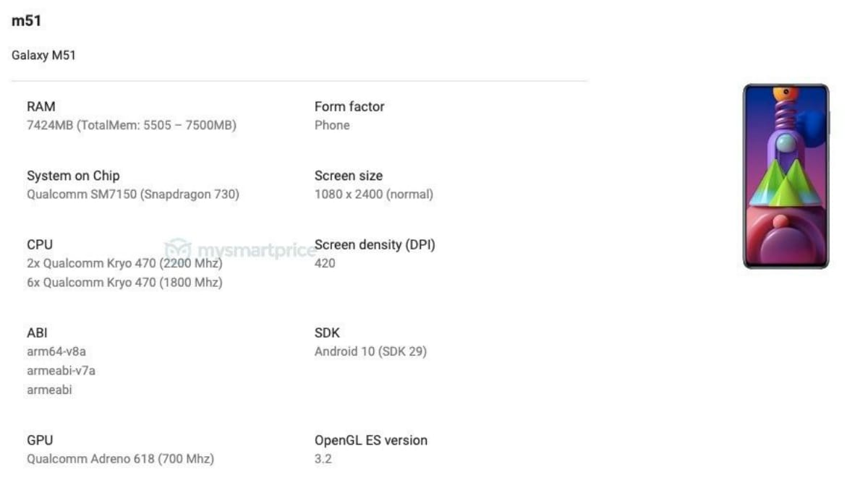This screenshot has height=488, width=868.
Task: Click the System on Chip label
Action: click(x=73, y=176)
